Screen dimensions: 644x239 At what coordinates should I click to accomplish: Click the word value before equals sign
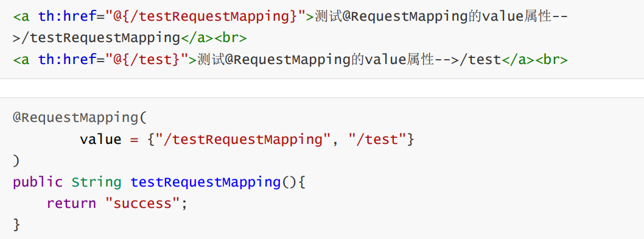pyautogui.click(x=100, y=140)
